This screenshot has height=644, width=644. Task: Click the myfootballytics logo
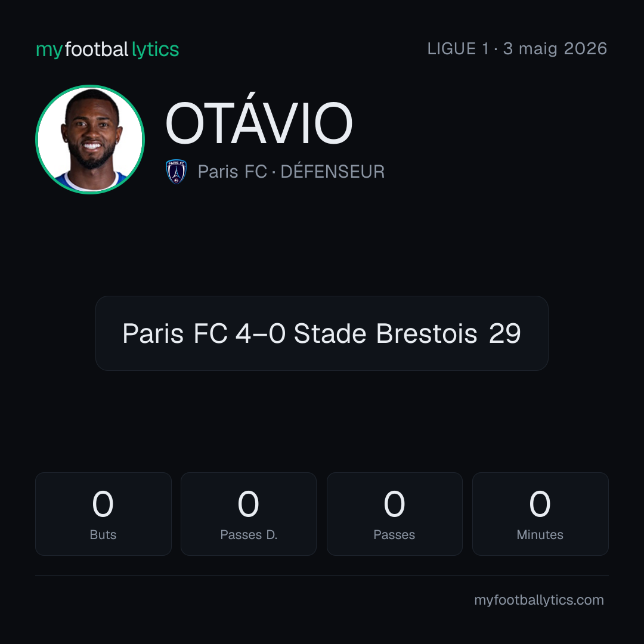click(107, 49)
